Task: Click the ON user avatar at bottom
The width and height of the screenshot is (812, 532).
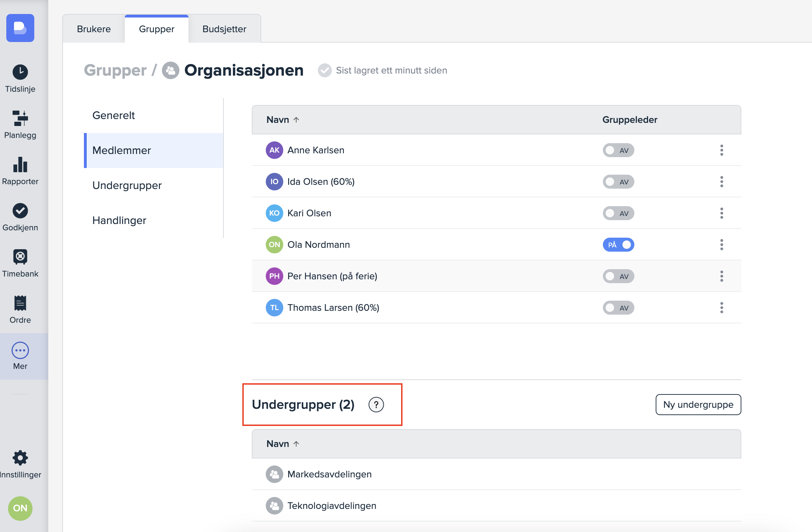Action: [20, 508]
